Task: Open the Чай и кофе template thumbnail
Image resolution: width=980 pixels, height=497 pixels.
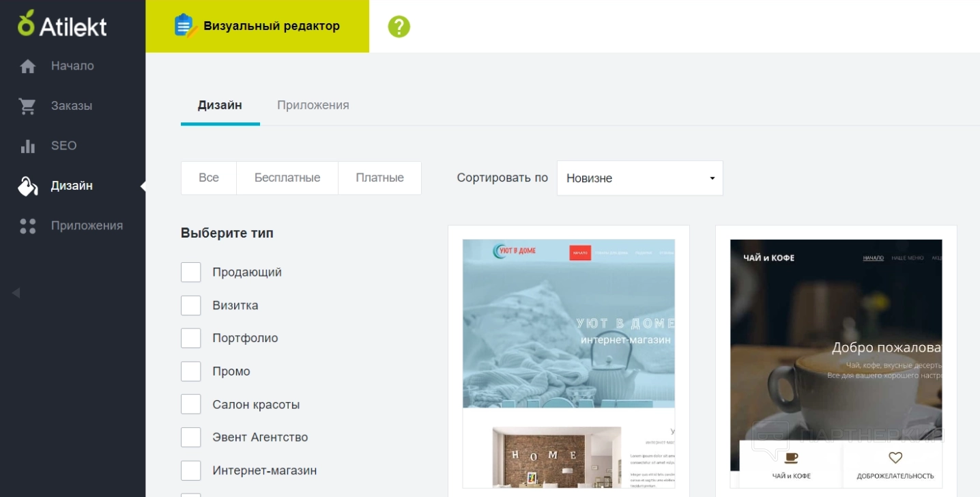Action: pos(836,363)
